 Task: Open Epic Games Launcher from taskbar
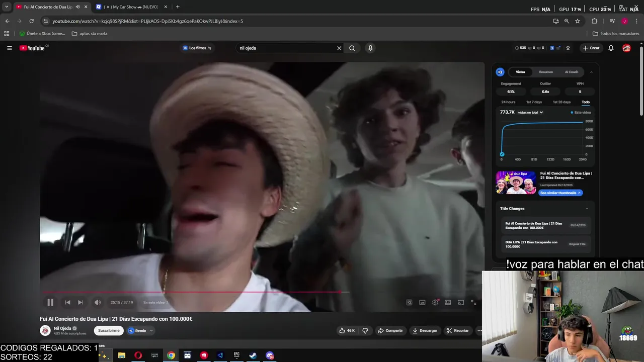point(236,355)
